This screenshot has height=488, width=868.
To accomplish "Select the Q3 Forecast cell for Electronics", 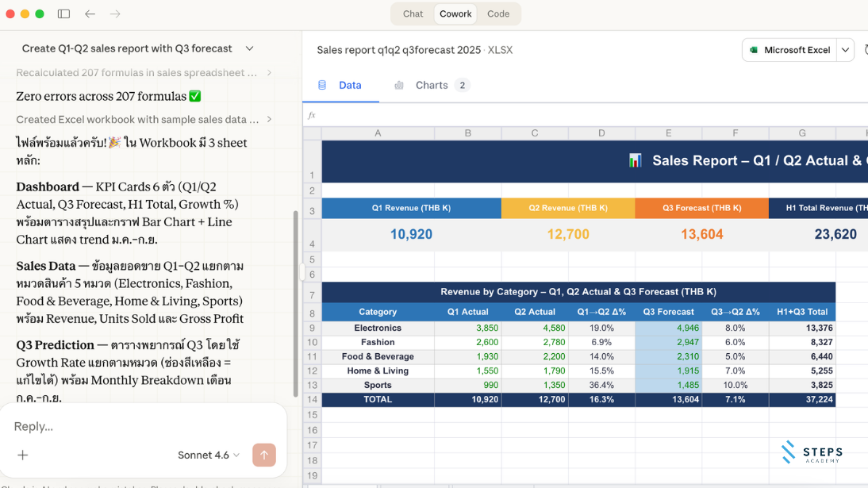I will click(x=668, y=328).
